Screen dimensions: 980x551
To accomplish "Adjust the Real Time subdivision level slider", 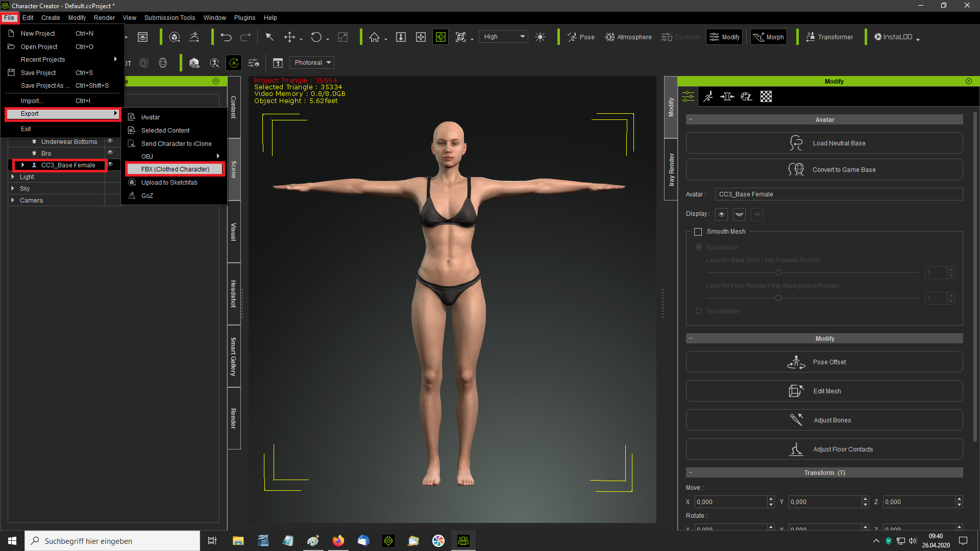I will (x=778, y=272).
